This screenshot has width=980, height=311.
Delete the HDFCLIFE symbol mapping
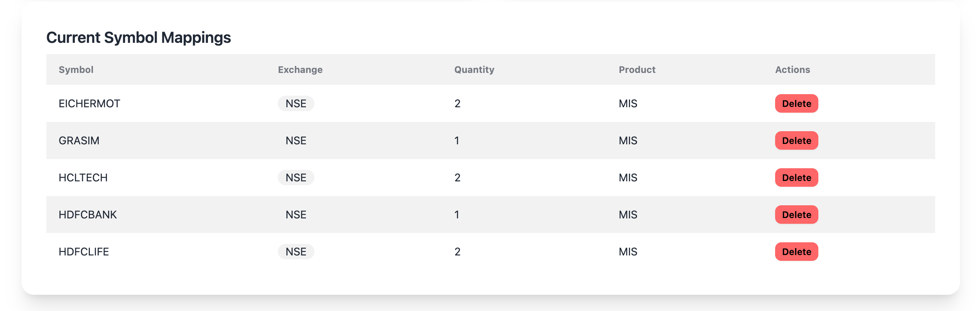(796, 252)
